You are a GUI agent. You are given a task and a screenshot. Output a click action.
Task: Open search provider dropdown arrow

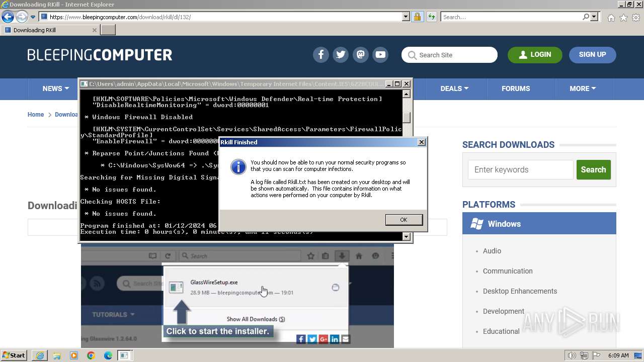pyautogui.click(x=594, y=17)
